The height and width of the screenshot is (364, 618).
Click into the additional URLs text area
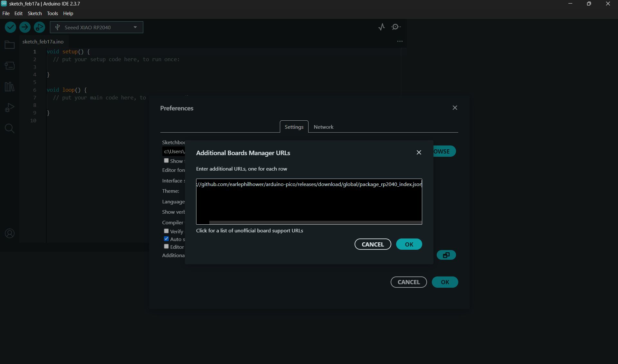(x=309, y=201)
